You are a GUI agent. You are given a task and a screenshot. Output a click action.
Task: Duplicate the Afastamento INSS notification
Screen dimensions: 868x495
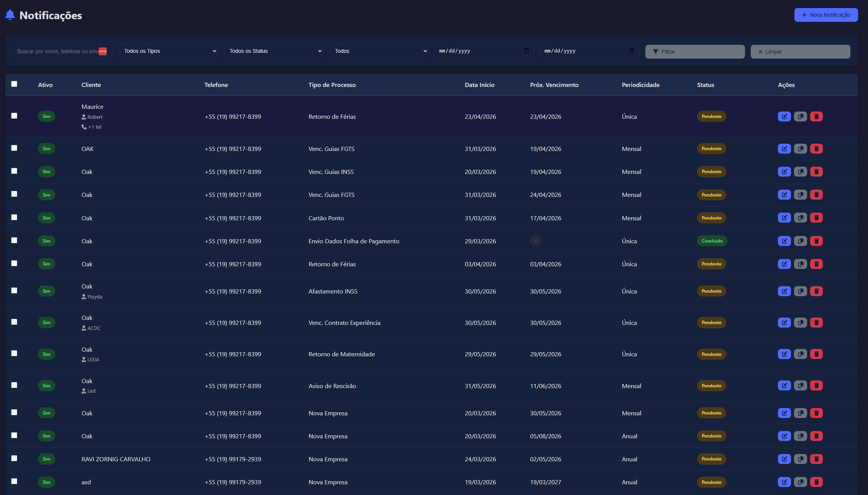coord(800,291)
